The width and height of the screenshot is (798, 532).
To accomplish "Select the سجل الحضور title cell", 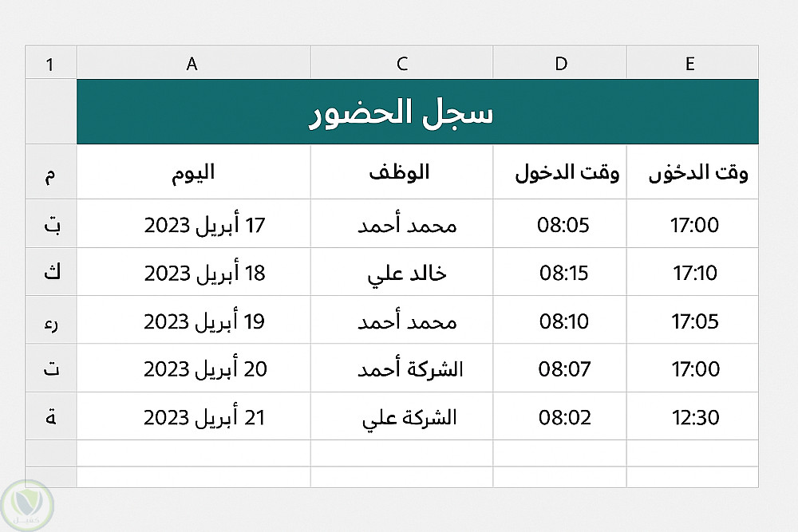I will click(x=417, y=112).
